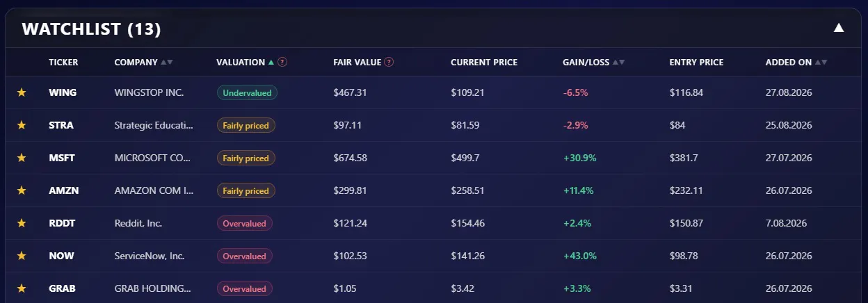The image size is (868, 303).
Task: Sort the table by Added On
Action: tap(796, 62)
